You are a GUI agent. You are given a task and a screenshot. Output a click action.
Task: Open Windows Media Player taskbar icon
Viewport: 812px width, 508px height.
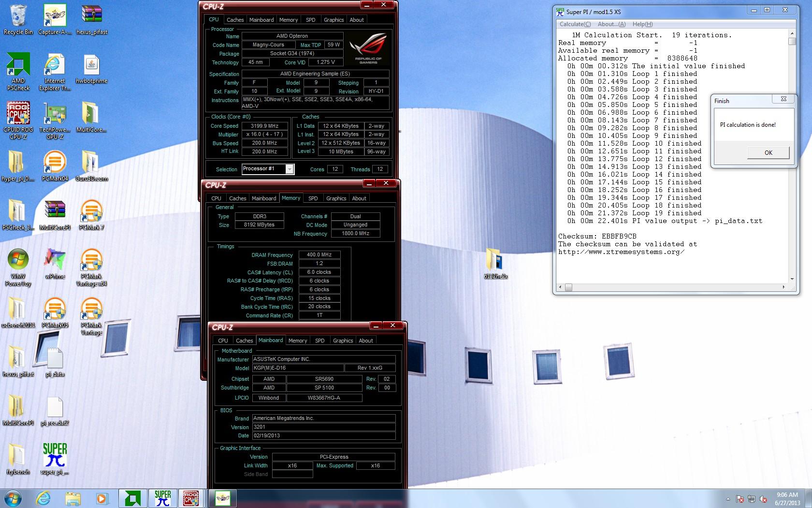102,498
